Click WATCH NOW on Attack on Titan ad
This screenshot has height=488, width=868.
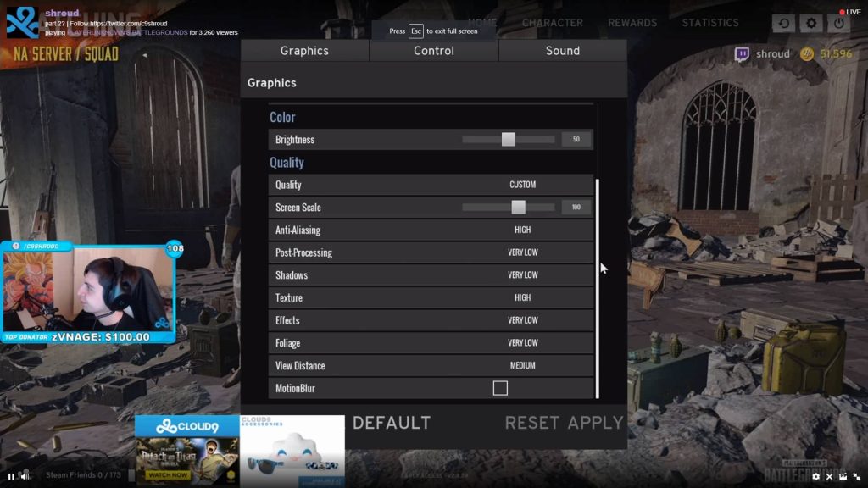(x=168, y=474)
